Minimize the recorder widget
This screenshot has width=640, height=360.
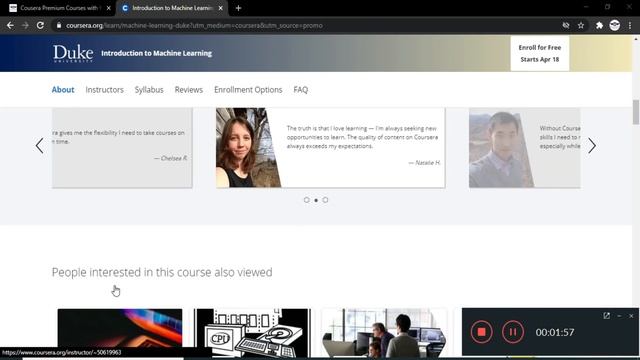point(619,316)
